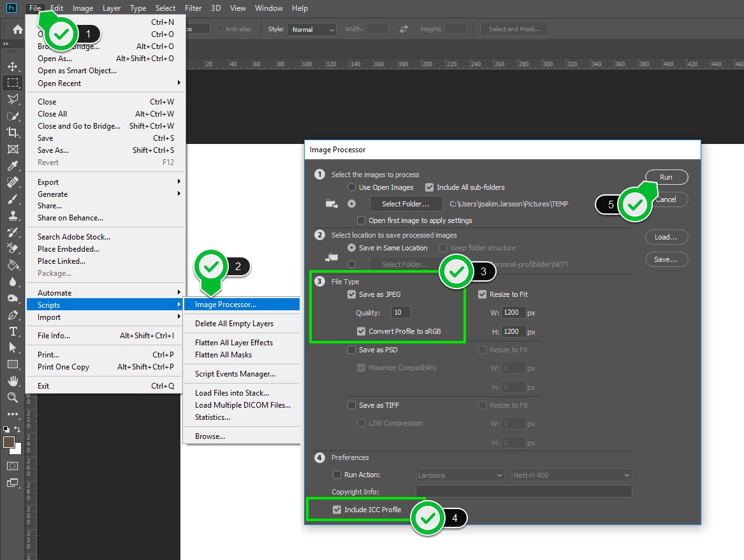Enable the Run Action checkbox
Viewport: 744px width, 560px height.
(x=337, y=475)
